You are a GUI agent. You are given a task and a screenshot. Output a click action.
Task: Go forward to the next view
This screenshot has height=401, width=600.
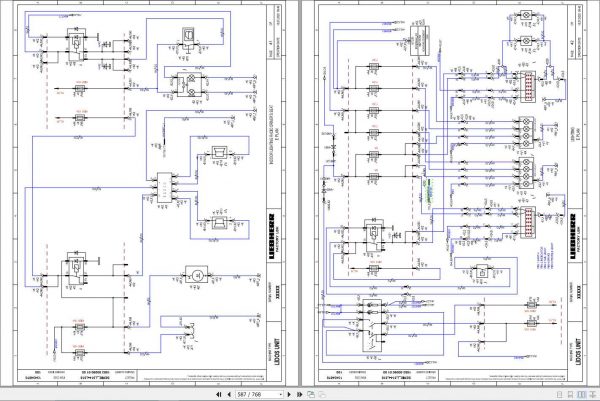pos(322,394)
